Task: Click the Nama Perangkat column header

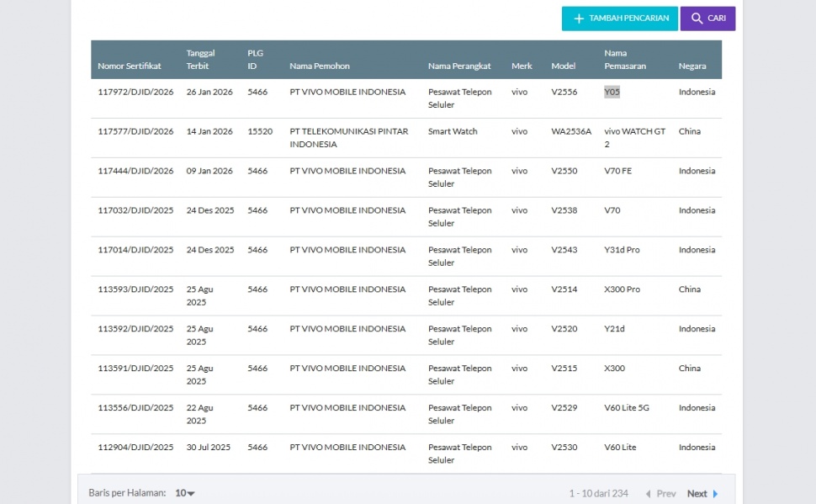Action: pyautogui.click(x=459, y=66)
